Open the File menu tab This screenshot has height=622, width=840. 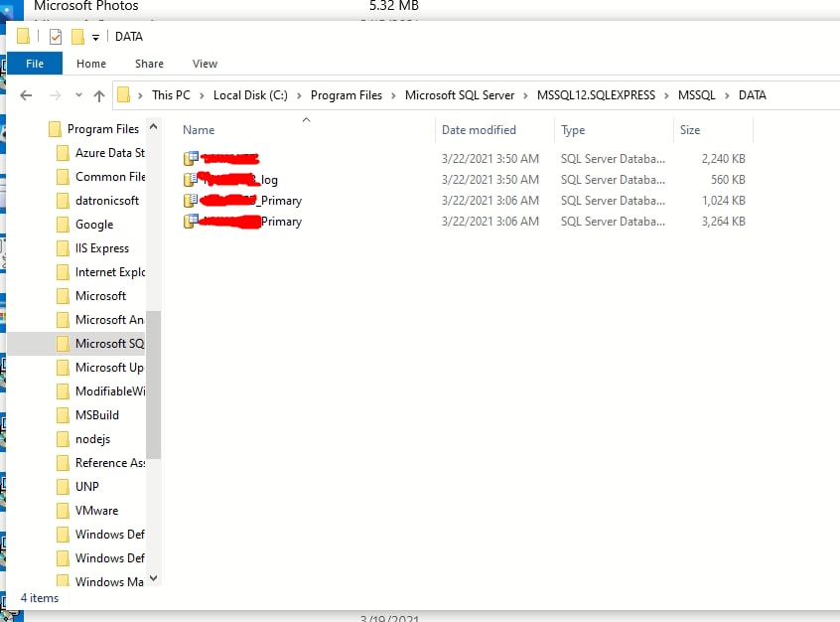click(x=35, y=64)
